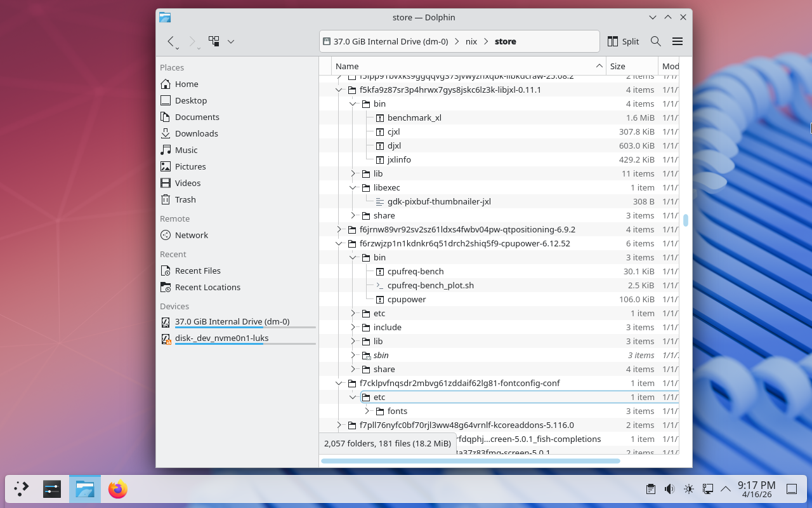Click the volume icon in system tray
This screenshot has height=508, width=812.
669,489
